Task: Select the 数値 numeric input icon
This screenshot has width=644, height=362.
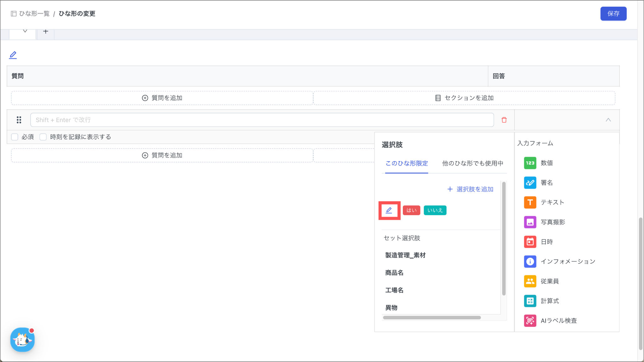Action: pos(530,163)
